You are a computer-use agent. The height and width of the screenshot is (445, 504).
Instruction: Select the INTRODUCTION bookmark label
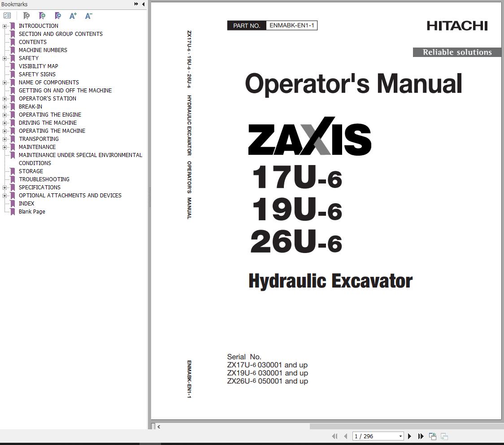(38, 26)
